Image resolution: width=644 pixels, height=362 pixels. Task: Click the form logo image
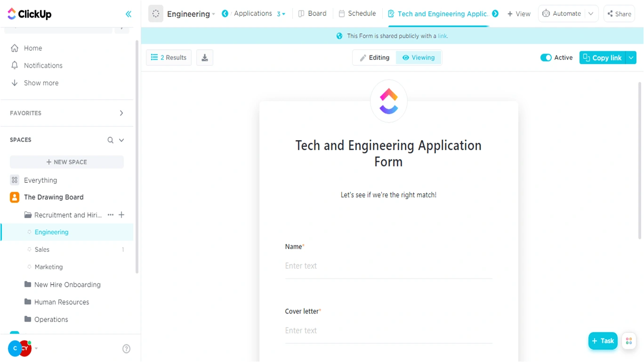[389, 101]
